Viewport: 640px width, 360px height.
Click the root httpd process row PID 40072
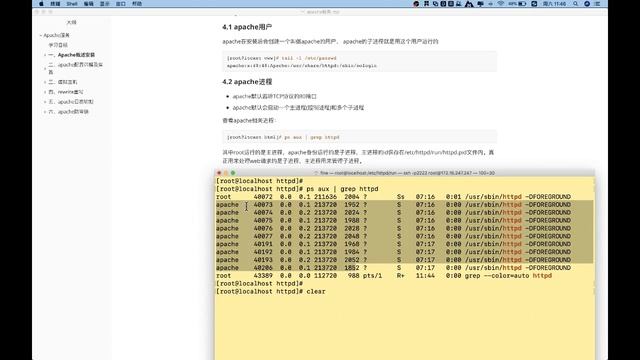click(393, 197)
